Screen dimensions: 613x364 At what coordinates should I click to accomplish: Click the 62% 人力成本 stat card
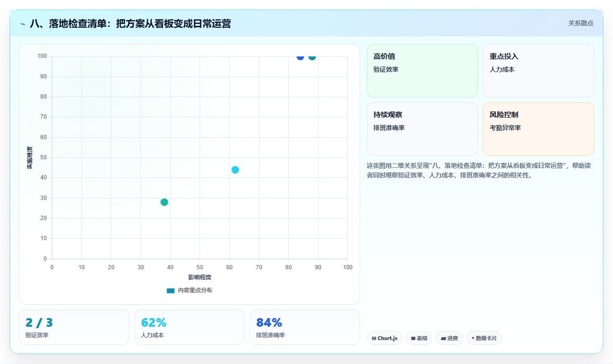189,327
